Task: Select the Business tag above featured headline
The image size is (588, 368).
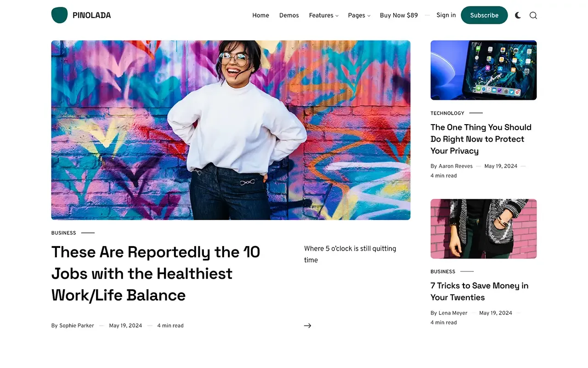Action: (x=63, y=233)
